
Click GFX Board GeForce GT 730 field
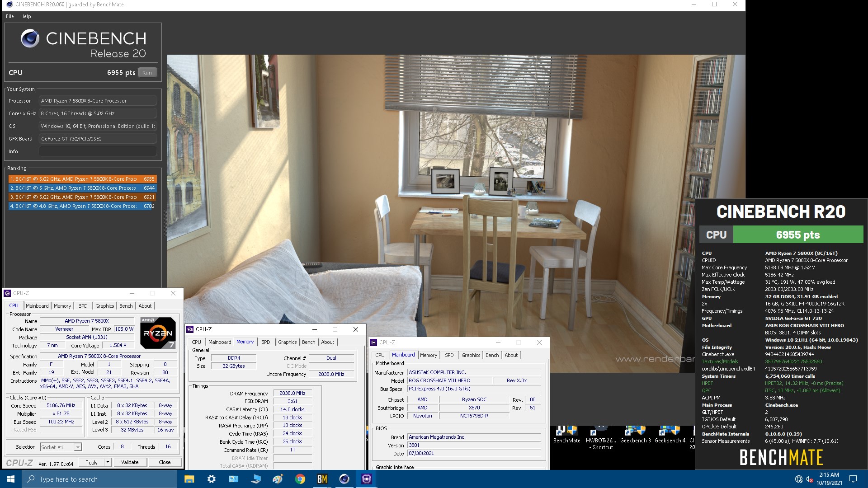(98, 139)
